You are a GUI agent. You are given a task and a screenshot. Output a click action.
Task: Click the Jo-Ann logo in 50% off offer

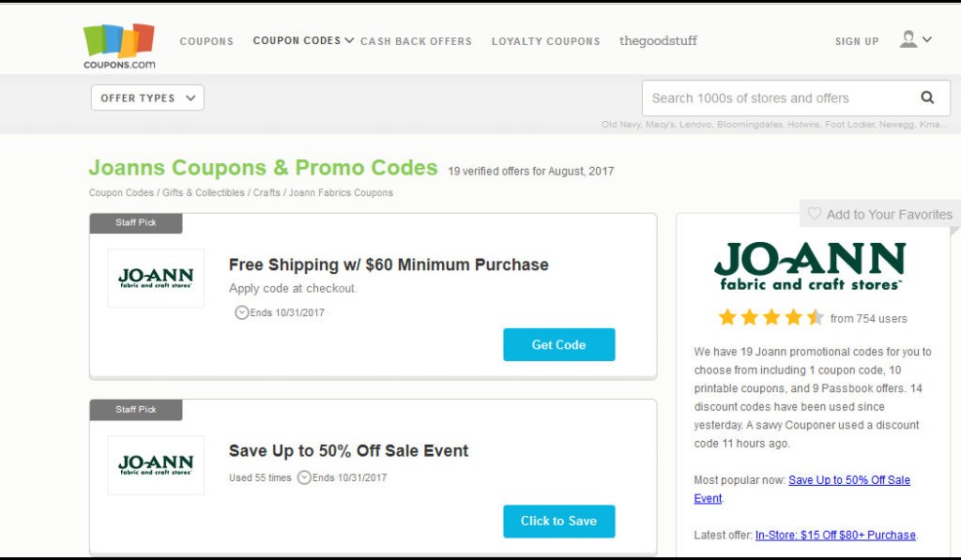point(156,464)
